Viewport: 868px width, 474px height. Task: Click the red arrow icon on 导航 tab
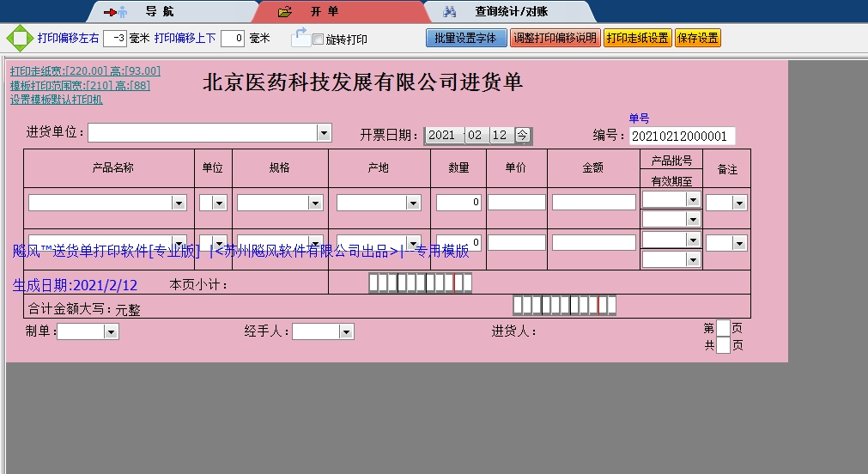pos(110,12)
